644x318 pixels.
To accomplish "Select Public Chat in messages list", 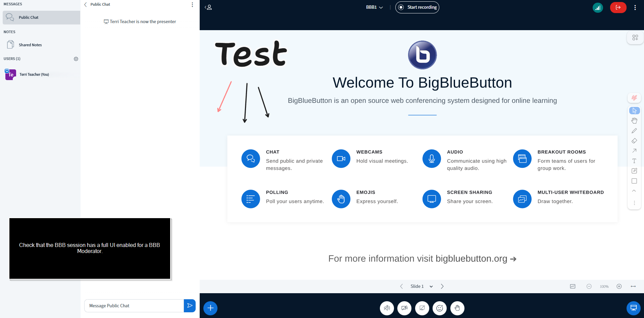I will (42, 17).
